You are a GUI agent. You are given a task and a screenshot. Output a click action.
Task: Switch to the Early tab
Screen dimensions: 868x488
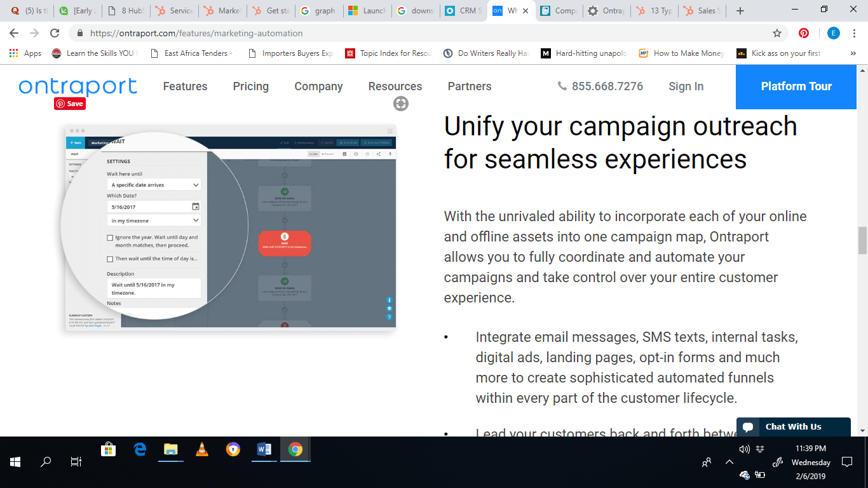pyautogui.click(x=77, y=11)
